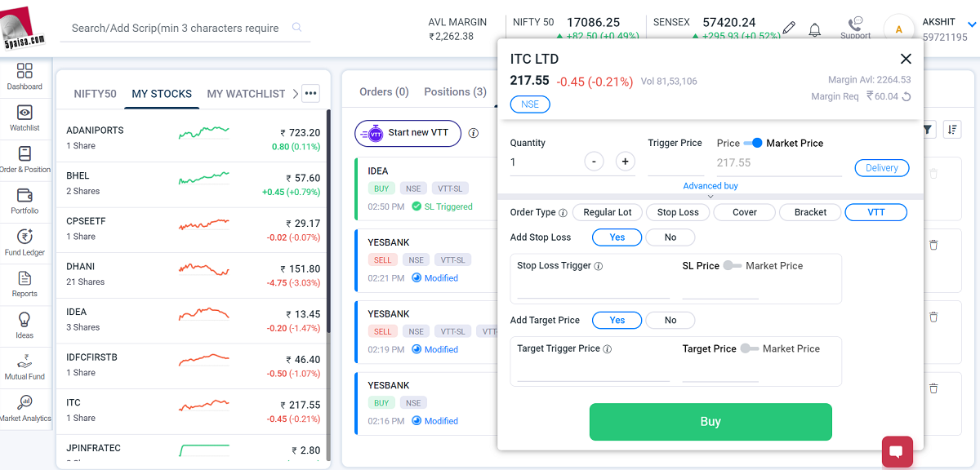Open Dashboard from the sidebar

(24, 76)
